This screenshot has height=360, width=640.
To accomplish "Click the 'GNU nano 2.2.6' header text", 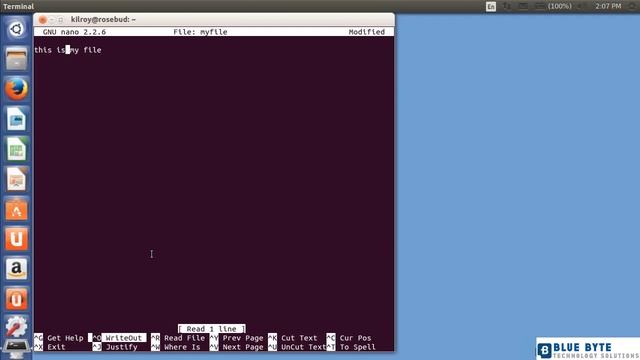I will click(74, 32).
